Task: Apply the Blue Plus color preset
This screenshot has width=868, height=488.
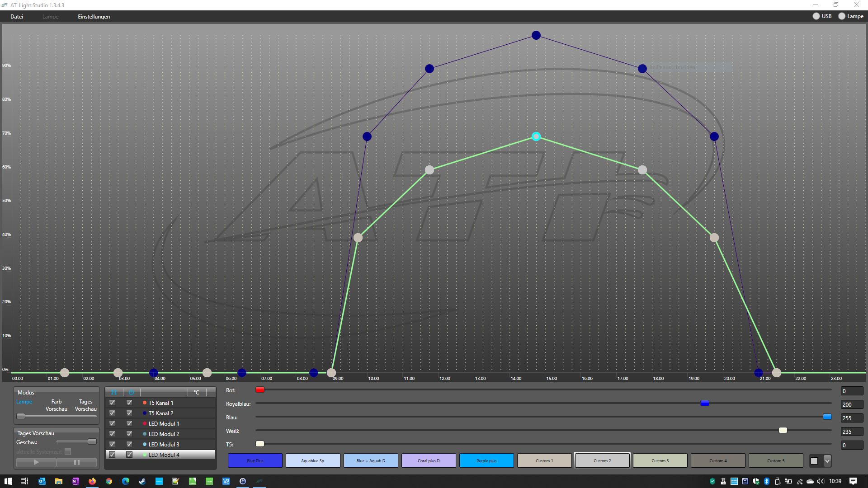Action: 255,461
